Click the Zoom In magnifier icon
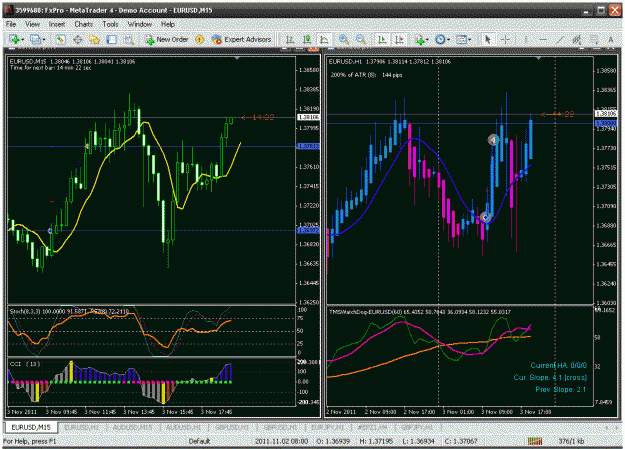Screen dimensions: 625x449 point(344,39)
